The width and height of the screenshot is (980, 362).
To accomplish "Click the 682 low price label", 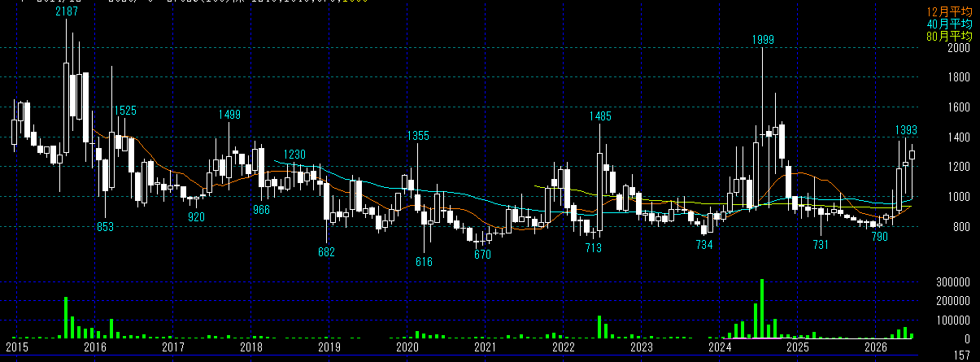I will tap(326, 252).
